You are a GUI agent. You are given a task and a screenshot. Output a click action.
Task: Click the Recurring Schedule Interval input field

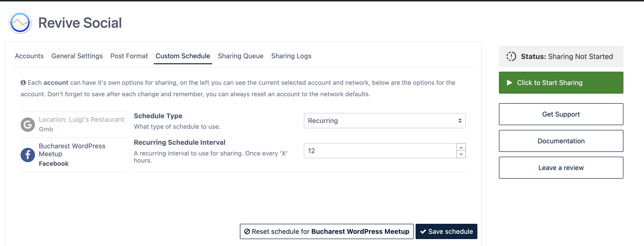click(x=379, y=151)
